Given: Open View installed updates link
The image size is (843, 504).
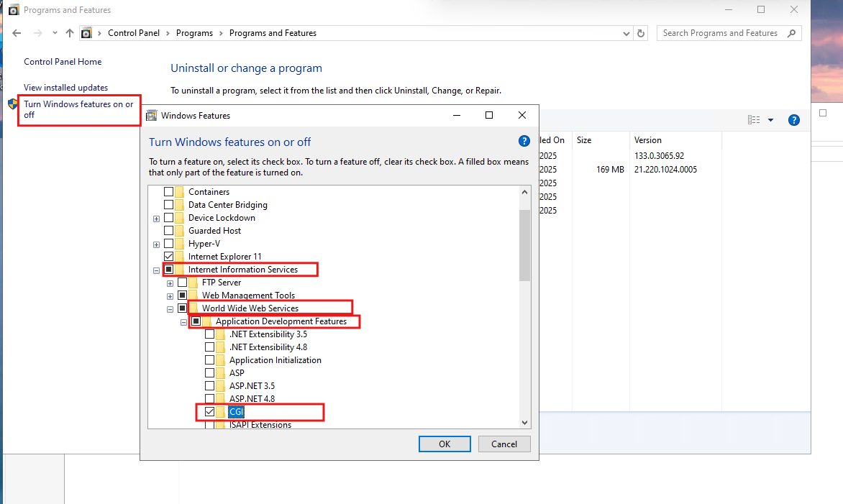Looking at the screenshot, I should 65,88.
